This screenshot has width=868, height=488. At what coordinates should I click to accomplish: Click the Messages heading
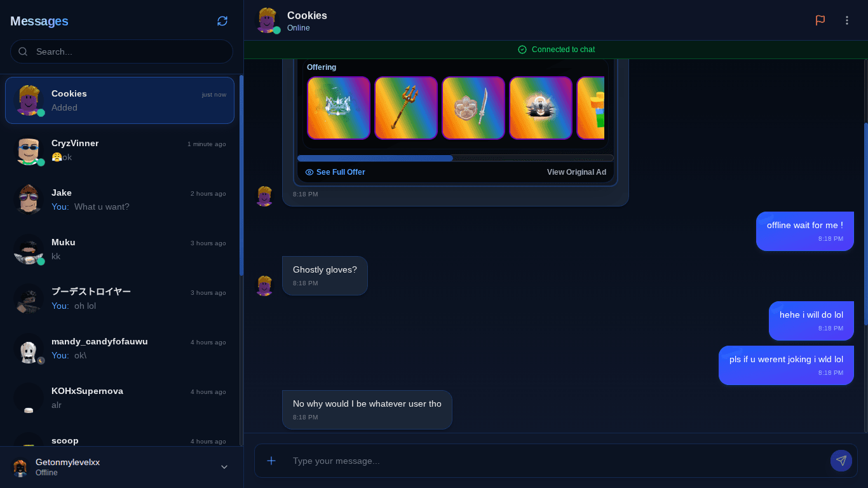click(x=39, y=21)
